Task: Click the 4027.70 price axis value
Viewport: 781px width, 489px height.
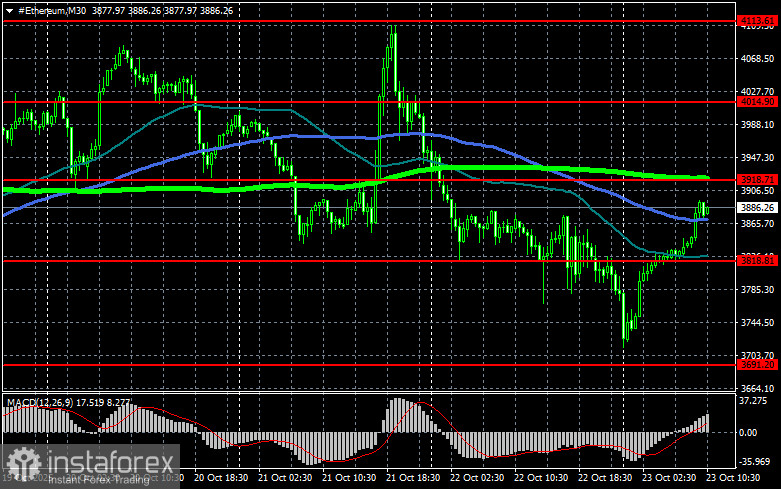Action: tap(757, 92)
